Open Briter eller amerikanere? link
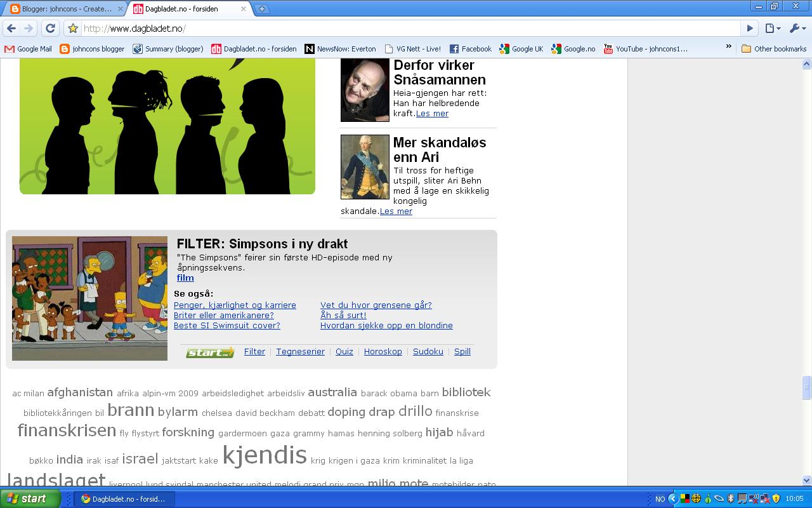Screen dimensions: 812x508 224,315
